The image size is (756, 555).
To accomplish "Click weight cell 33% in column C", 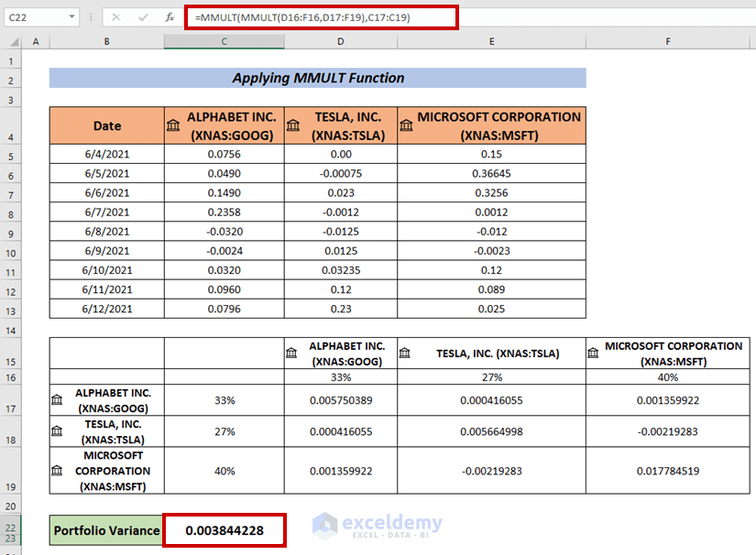I will [x=225, y=400].
